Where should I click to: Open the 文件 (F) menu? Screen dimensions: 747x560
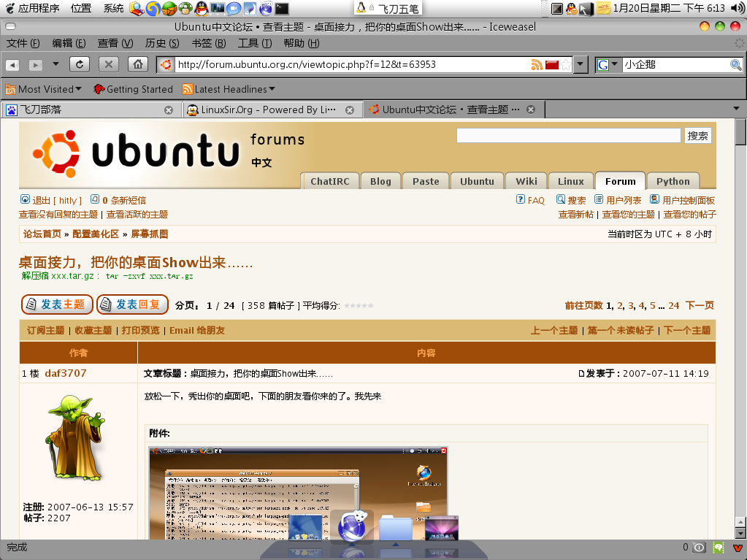[x=23, y=43]
